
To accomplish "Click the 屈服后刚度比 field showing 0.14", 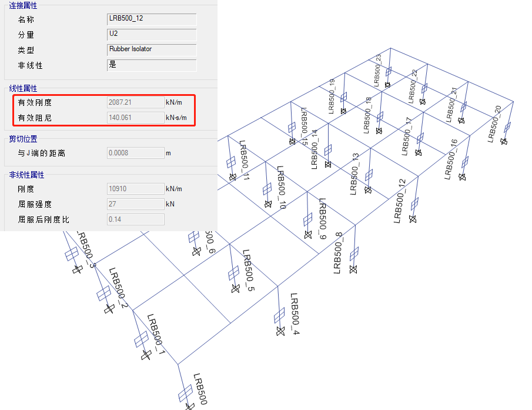I will (135, 219).
